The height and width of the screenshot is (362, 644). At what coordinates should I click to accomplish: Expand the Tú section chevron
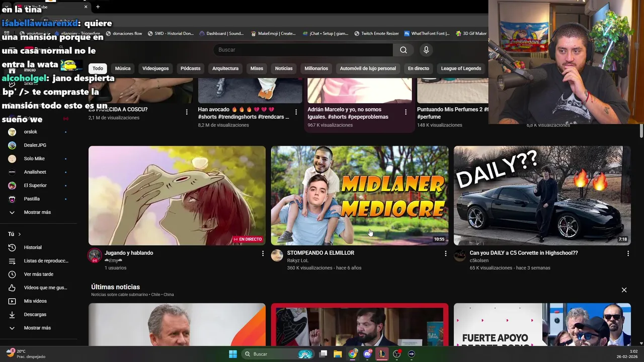point(20,234)
